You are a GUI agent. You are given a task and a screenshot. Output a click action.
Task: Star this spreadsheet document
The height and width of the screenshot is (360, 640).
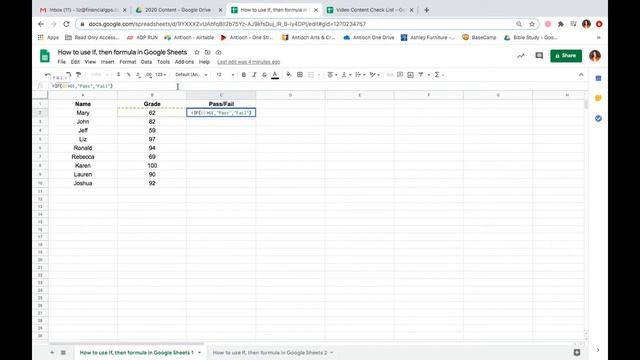pyautogui.click(x=197, y=52)
